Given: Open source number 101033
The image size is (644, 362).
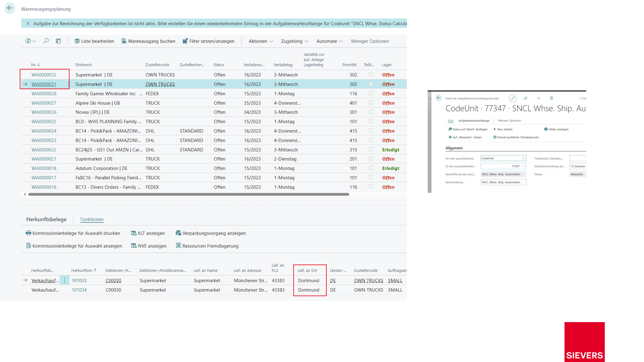Looking at the screenshot, I should click(79, 281).
